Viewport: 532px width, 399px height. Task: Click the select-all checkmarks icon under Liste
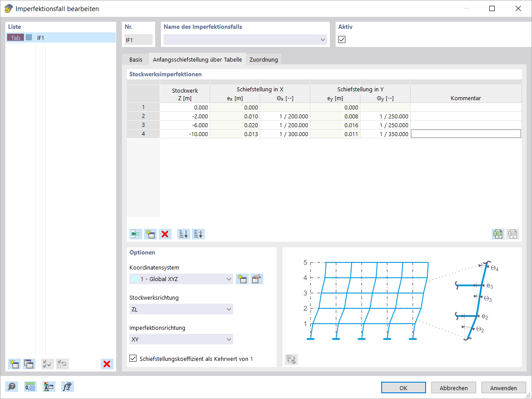tap(47, 364)
